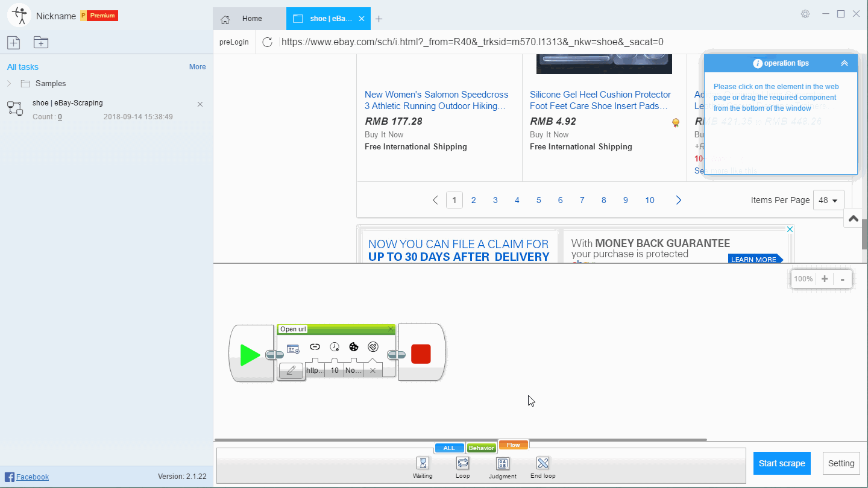868x488 pixels.
Task: Click the link icon in Open url
Action: click(x=315, y=346)
